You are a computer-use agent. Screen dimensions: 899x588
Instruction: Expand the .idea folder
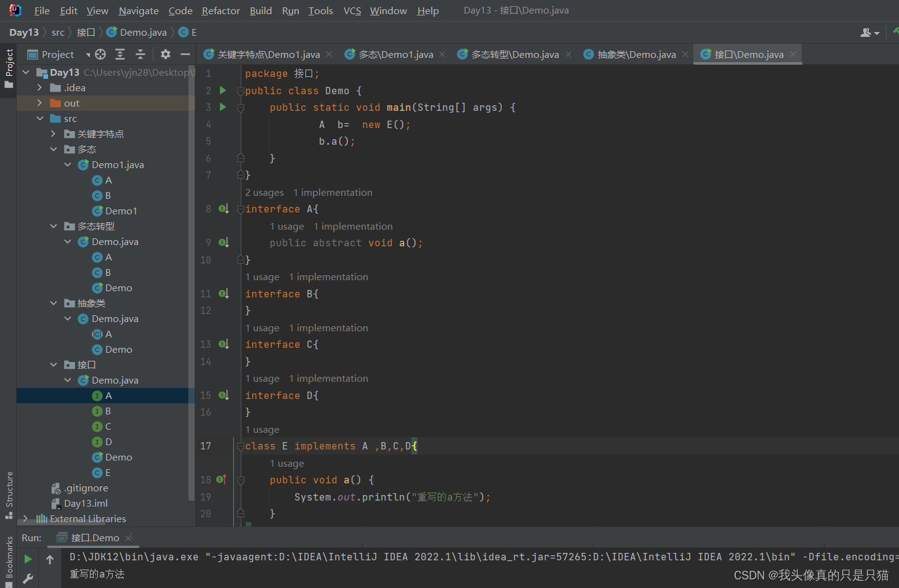pos(39,87)
